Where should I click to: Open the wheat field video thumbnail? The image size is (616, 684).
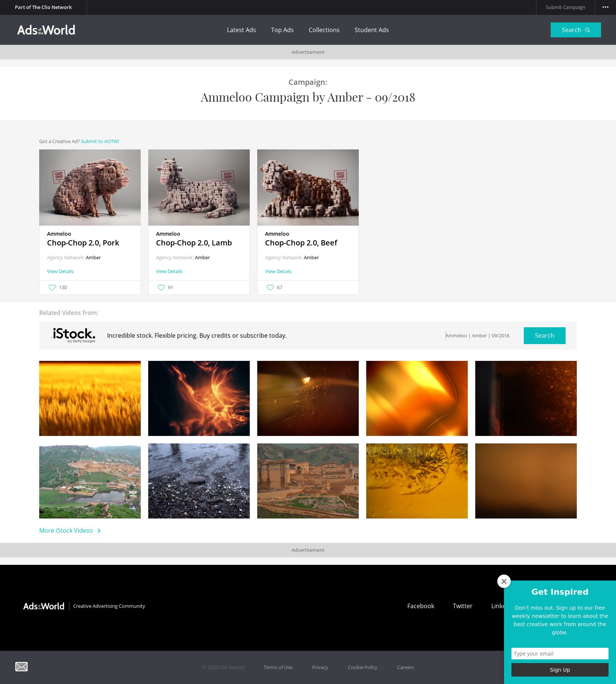[x=90, y=398]
